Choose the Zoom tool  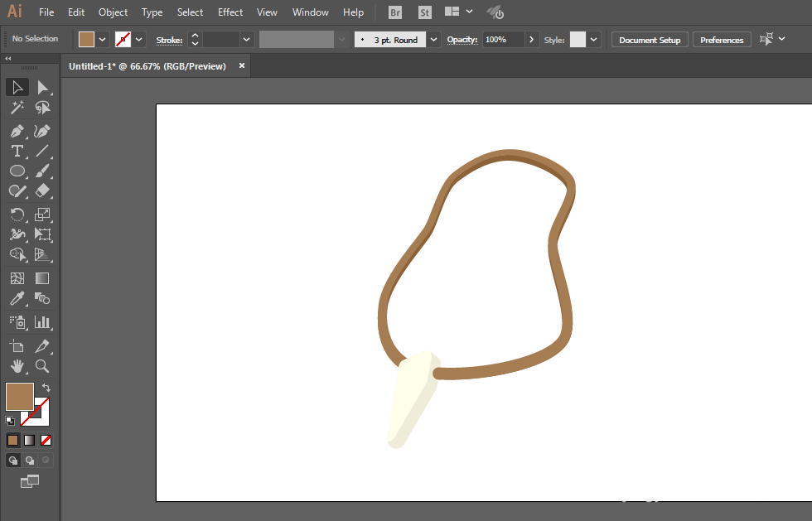tap(42, 366)
